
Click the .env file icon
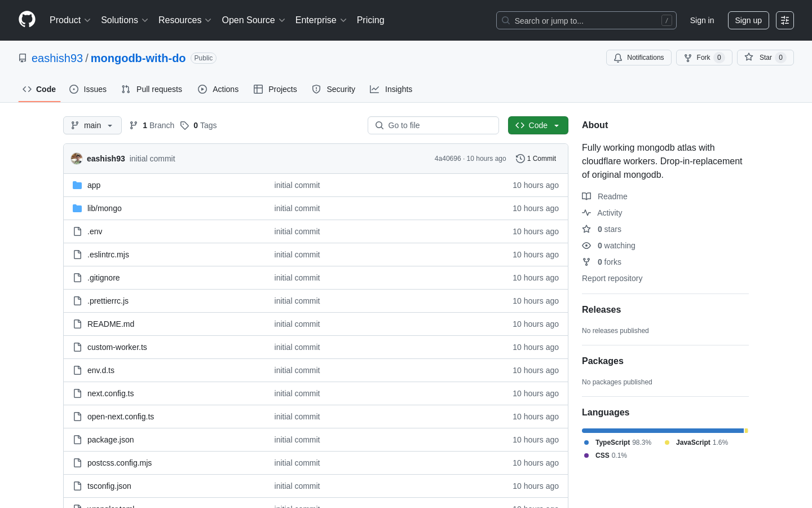(x=77, y=231)
